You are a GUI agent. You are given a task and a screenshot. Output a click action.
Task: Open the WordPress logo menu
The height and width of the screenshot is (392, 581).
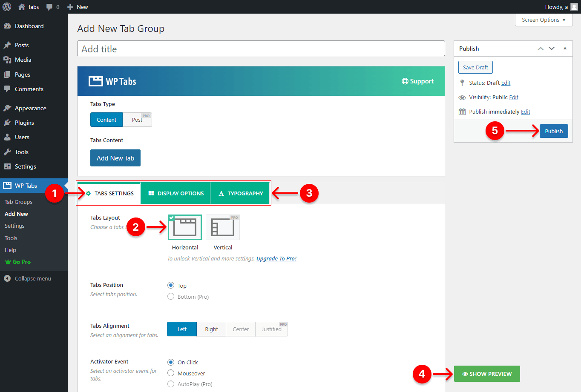point(7,7)
